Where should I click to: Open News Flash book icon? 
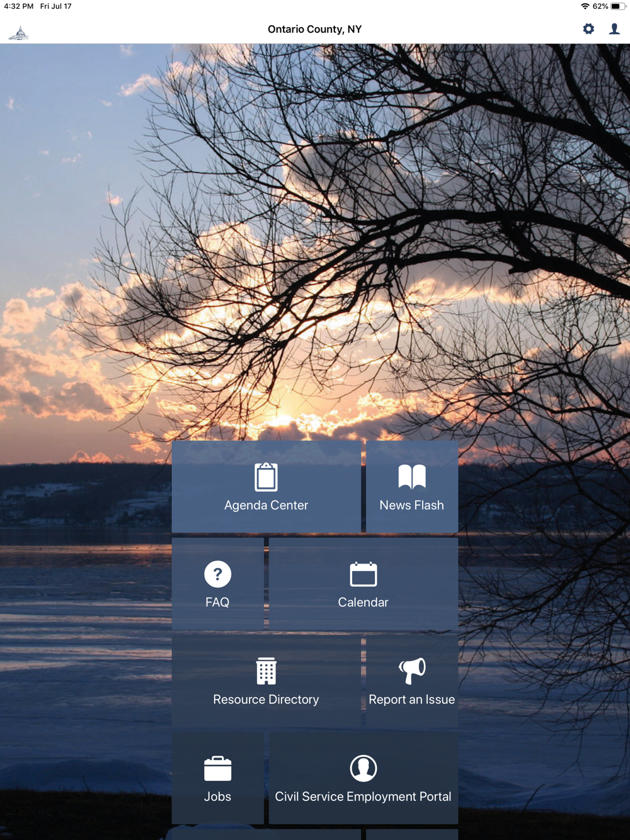point(412,477)
